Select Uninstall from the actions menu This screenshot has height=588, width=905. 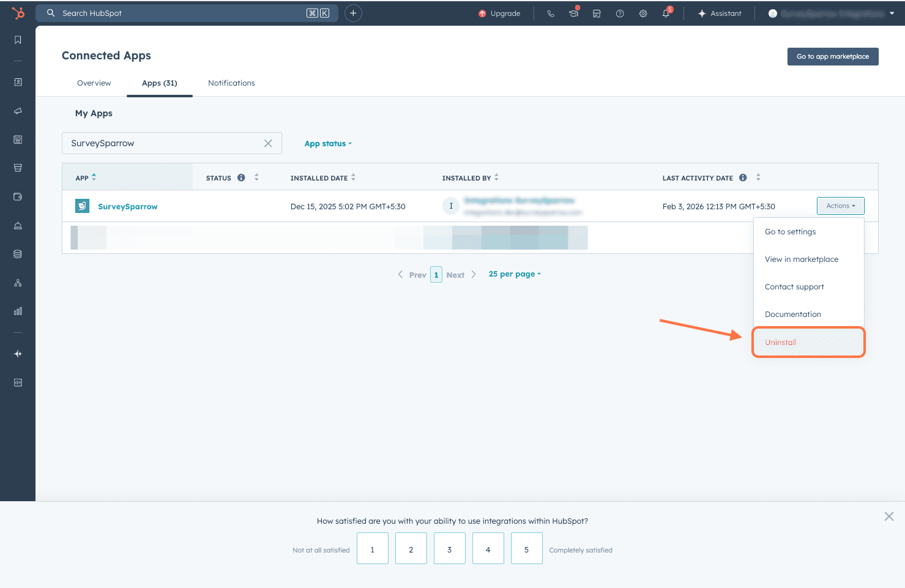tap(780, 343)
